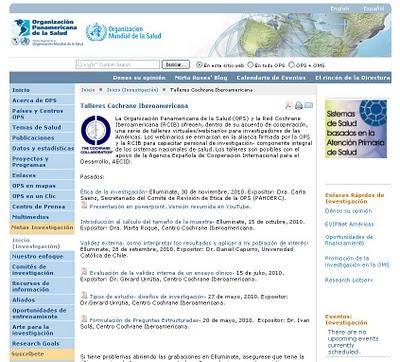Open Multimedios in sidebar
Screen dimensions: 400x362
[42, 217]
